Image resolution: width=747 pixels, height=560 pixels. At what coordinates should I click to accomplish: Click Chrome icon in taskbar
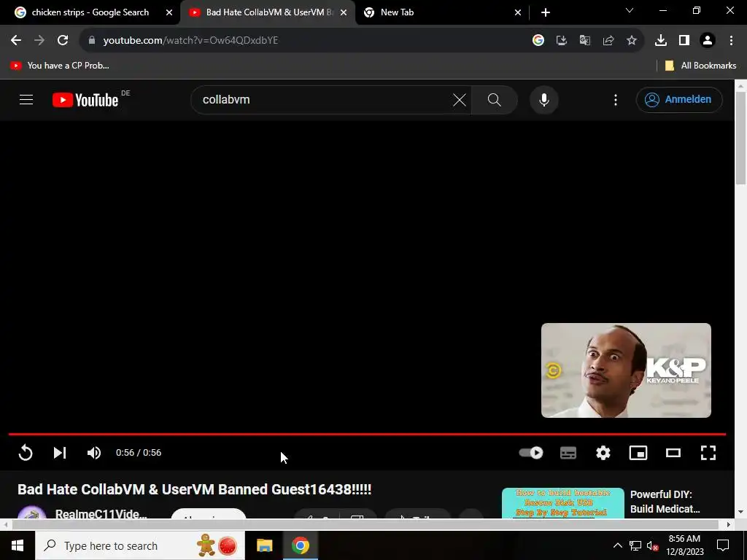click(x=300, y=545)
